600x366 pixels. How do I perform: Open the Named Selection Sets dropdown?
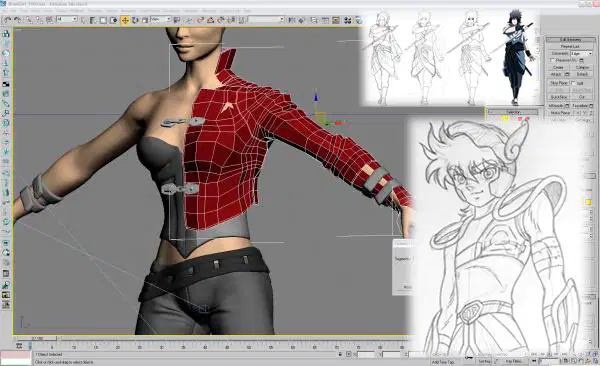tap(266, 20)
